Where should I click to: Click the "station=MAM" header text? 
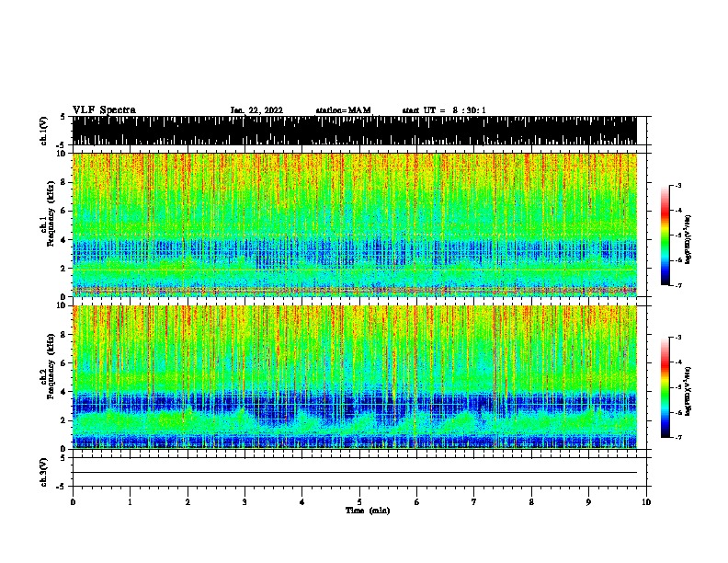(344, 110)
